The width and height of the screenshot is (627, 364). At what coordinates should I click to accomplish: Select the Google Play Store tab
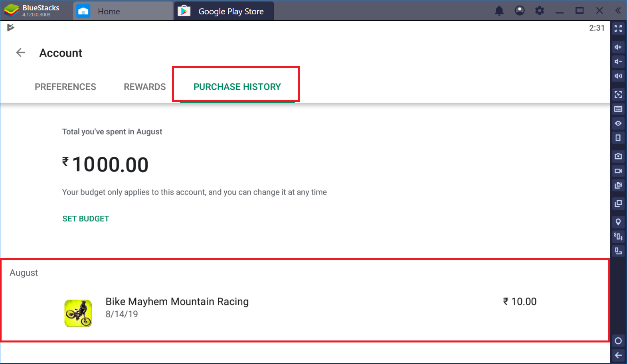[224, 11]
